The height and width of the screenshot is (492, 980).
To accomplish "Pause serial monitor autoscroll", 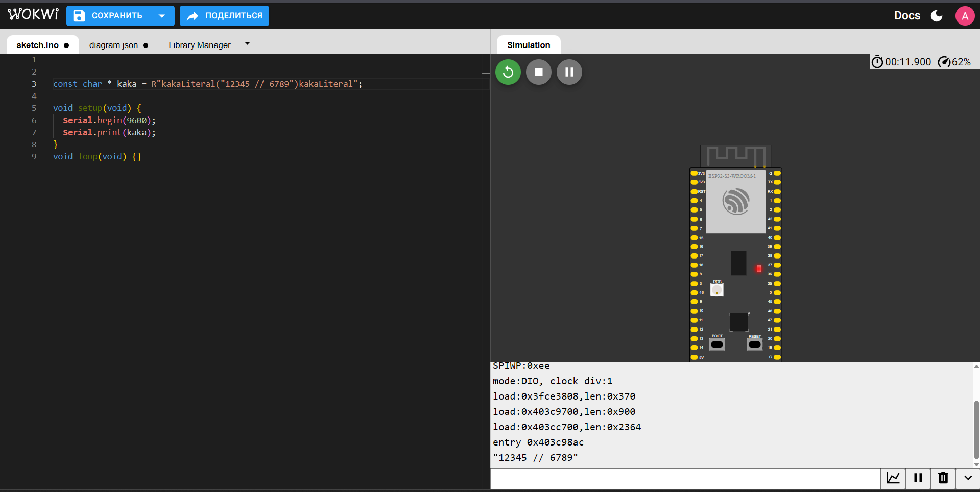I will click(918, 478).
